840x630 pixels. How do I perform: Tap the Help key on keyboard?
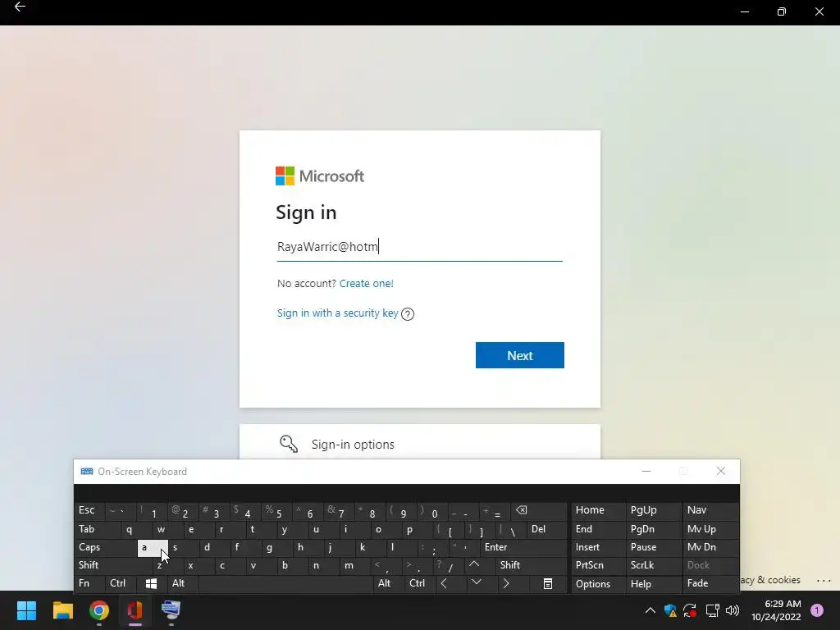[652, 583]
